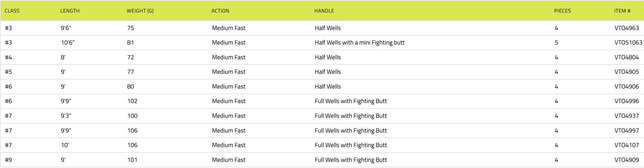Click the WEIGHT (G) column header

coord(140,11)
